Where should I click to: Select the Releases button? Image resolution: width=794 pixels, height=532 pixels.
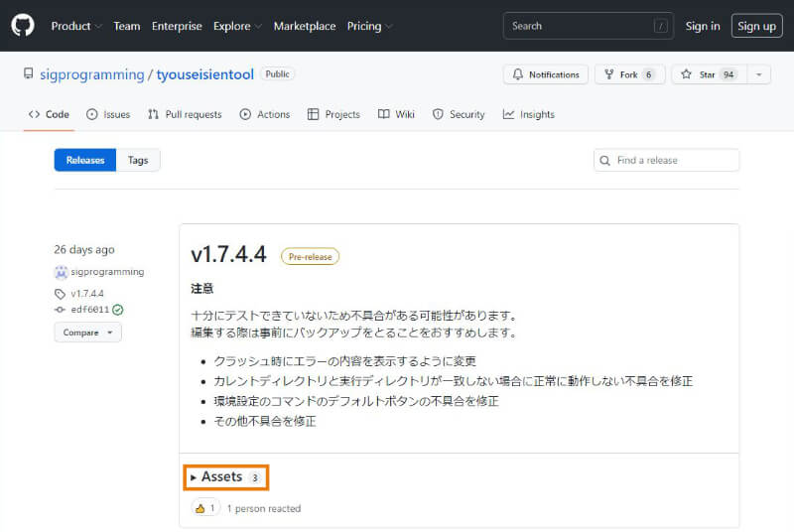[85, 160]
